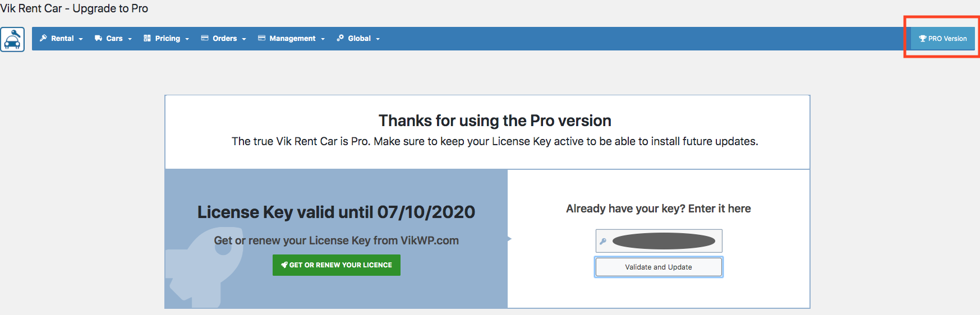This screenshot has width=980, height=315.
Task: Expand the Rental dropdown caret
Action: [x=81, y=39]
